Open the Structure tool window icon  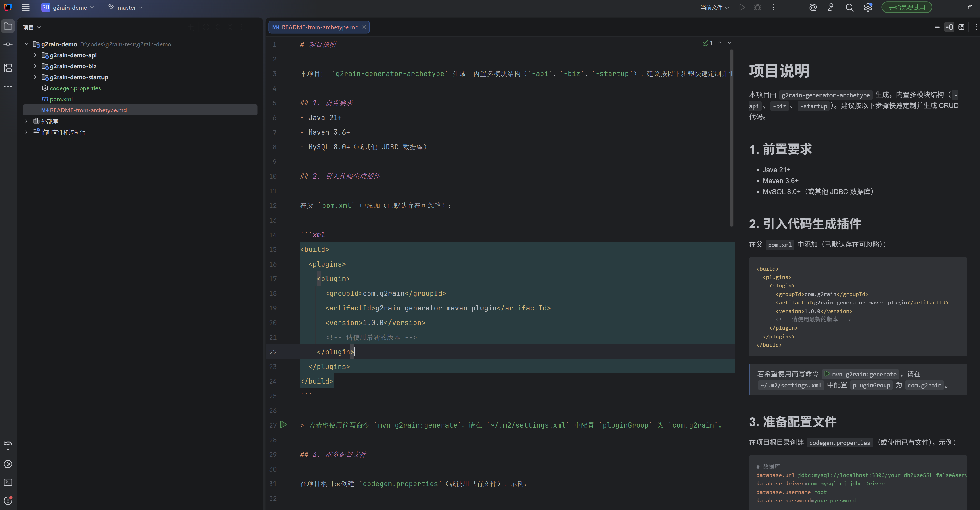(x=8, y=68)
